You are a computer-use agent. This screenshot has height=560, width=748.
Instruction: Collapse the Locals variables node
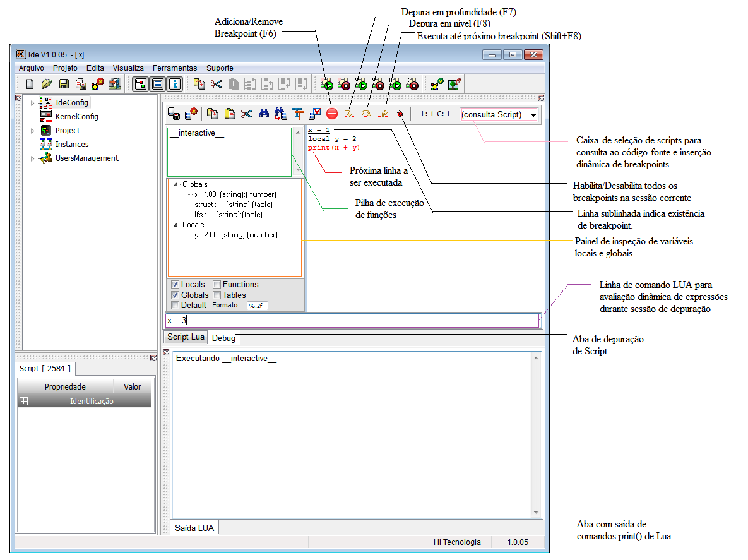click(175, 225)
